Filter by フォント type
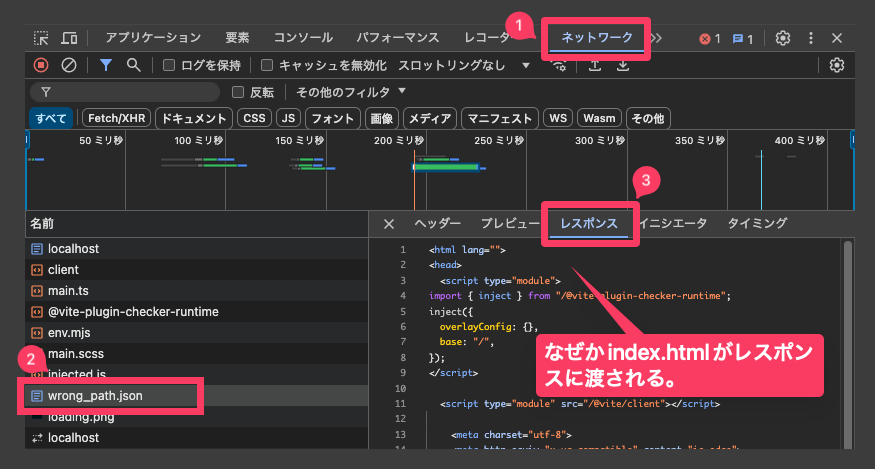This screenshot has height=469, width=875. [333, 118]
